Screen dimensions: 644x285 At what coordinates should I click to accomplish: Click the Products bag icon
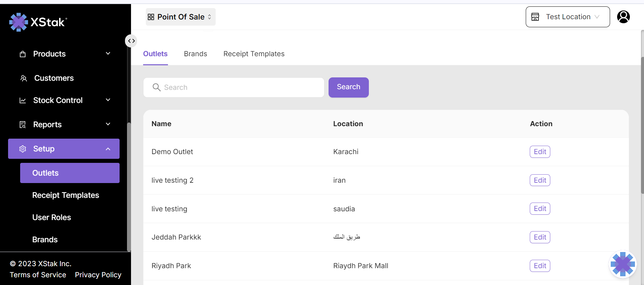click(23, 54)
